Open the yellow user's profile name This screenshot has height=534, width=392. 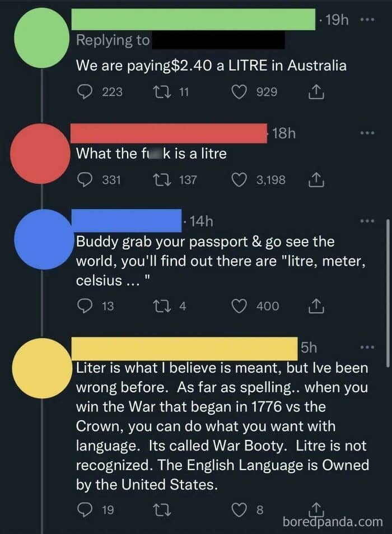tap(186, 348)
